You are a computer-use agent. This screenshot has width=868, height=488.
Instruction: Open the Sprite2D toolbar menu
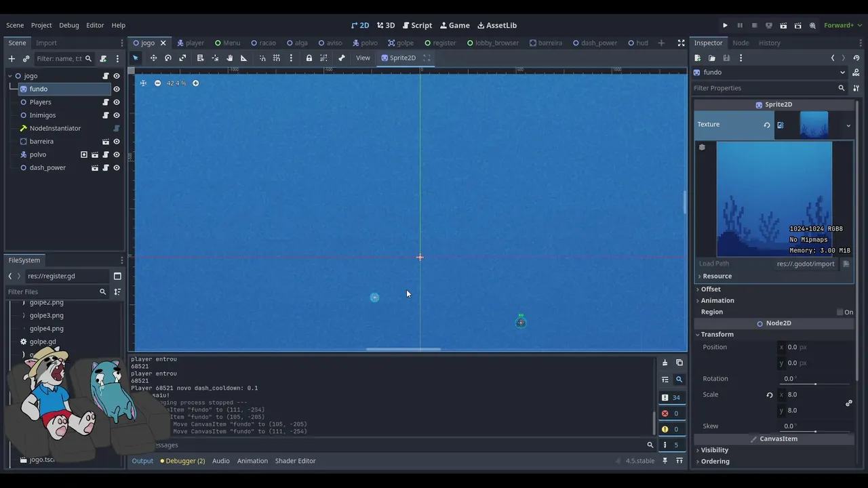pos(398,58)
